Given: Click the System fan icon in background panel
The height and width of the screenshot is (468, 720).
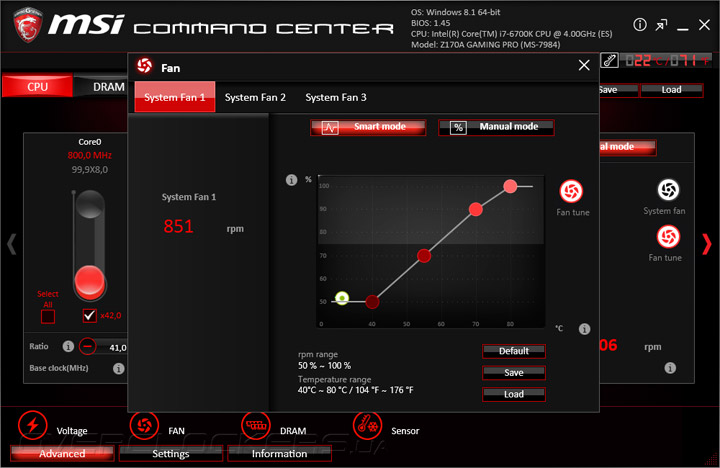Looking at the screenshot, I should click(668, 190).
